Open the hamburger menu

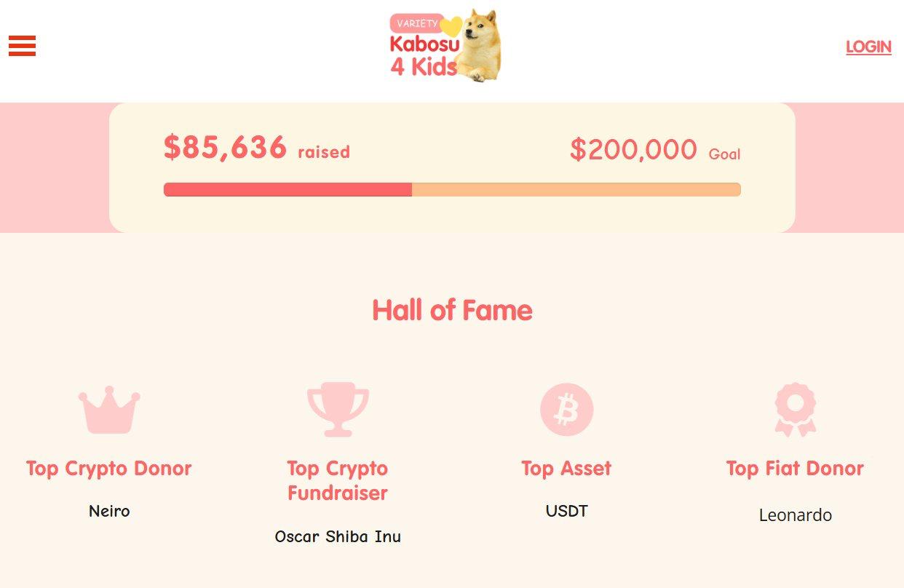point(22,46)
